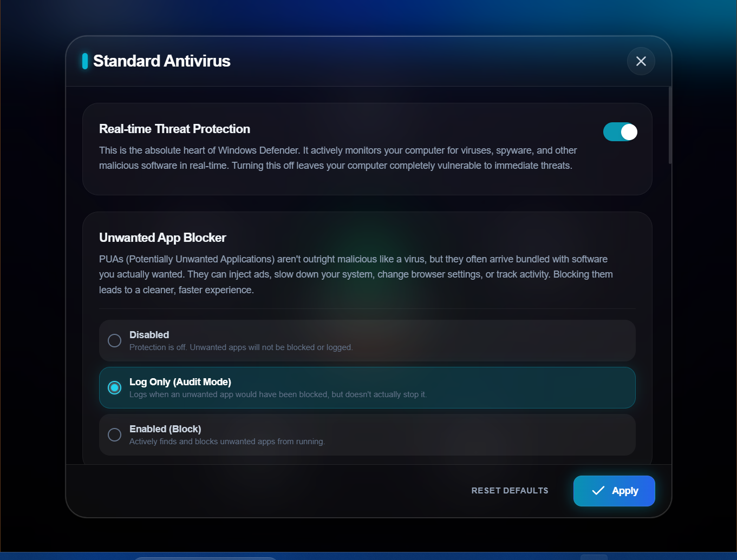Click the dialog's vertical scrollbar thumb
Screen dimensions: 737x560
670,126
